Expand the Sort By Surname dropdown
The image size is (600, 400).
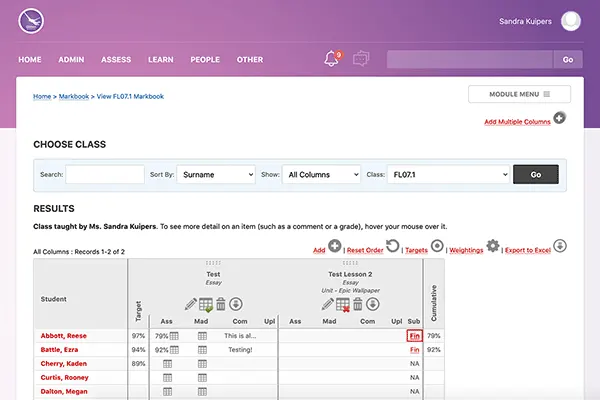[x=217, y=174]
